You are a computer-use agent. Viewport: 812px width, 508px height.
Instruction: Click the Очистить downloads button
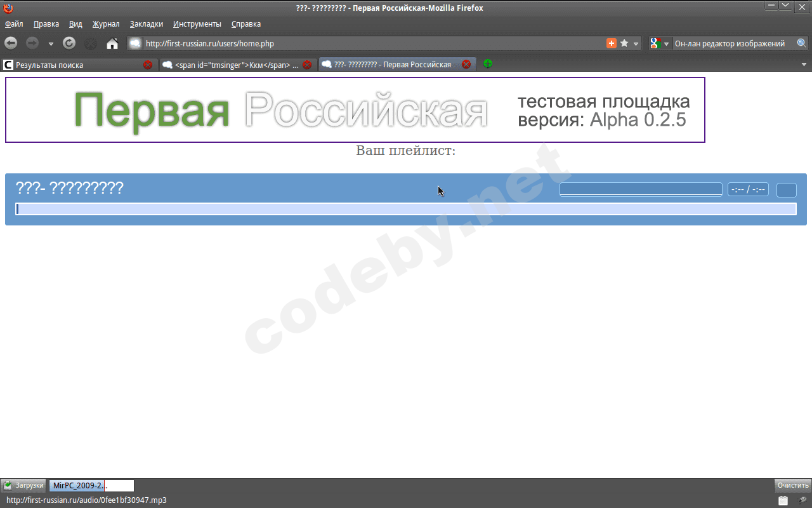pos(792,486)
